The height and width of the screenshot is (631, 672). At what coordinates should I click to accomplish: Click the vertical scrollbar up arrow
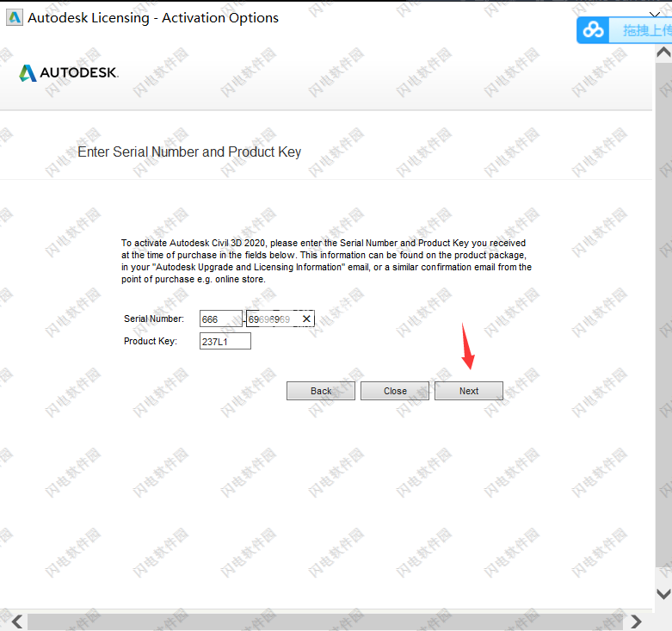point(663,53)
